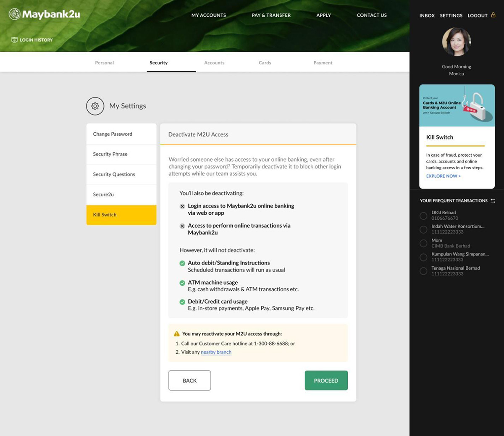504x436 pixels.
Task: Open Security Questions settings
Action: coord(121,174)
